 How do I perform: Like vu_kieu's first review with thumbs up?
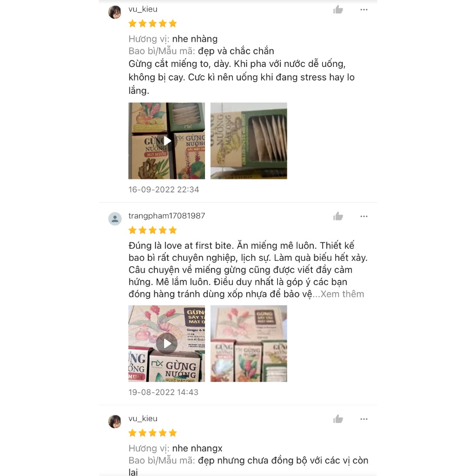point(338,10)
